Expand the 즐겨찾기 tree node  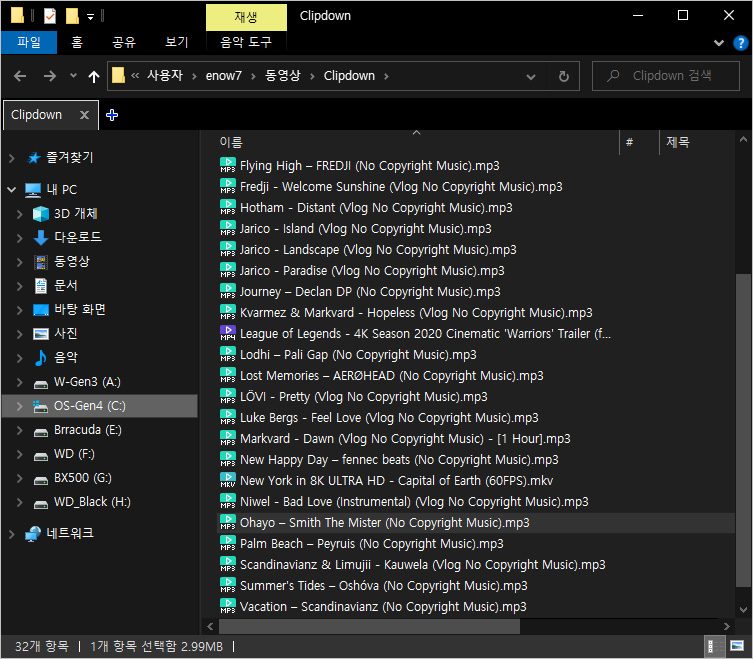(x=12, y=158)
